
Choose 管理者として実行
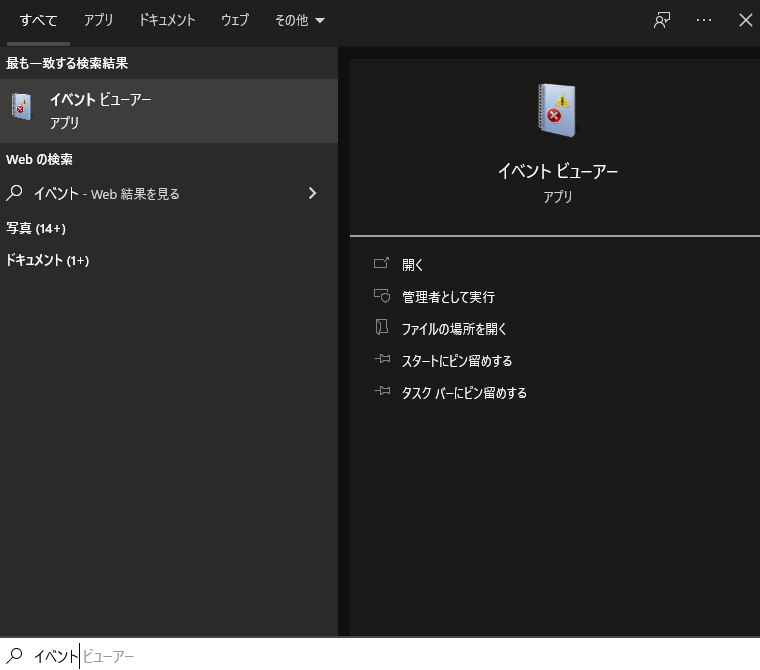pyautogui.click(x=448, y=297)
